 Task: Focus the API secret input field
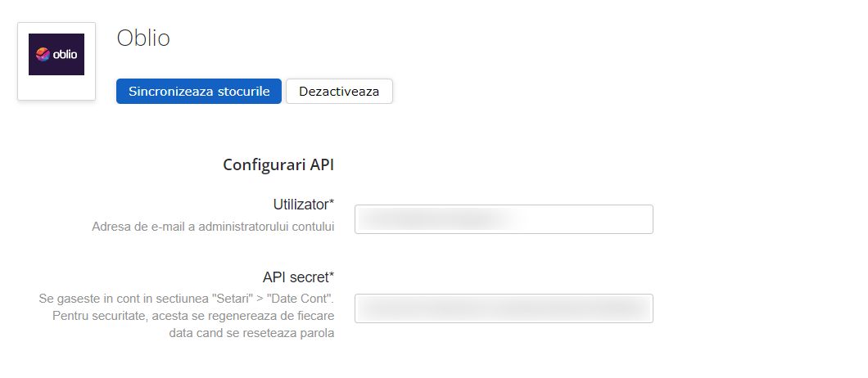click(504, 308)
